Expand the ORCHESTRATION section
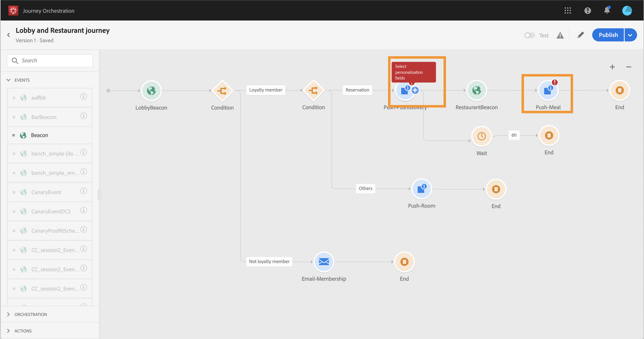This screenshot has height=339, width=644. click(x=8, y=314)
